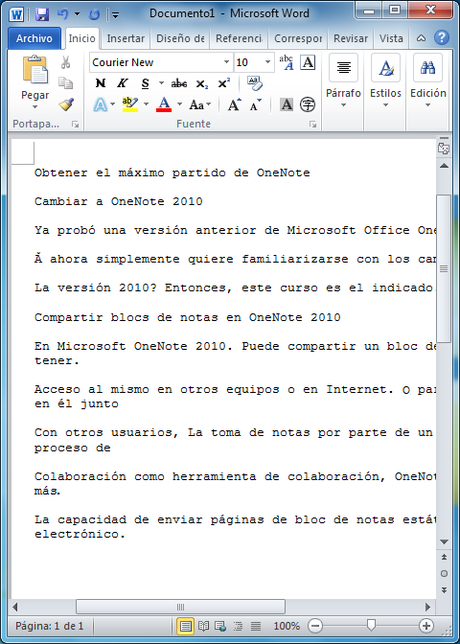Apply text effects with the glowing A
This screenshot has height=644, width=460.
(100, 105)
